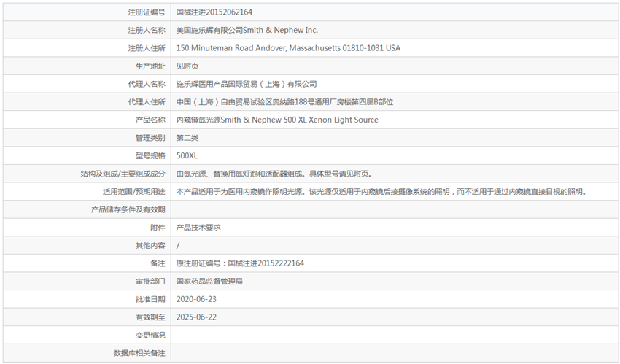
Task: Click the 代理人名称 label
Action: point(147,84)
